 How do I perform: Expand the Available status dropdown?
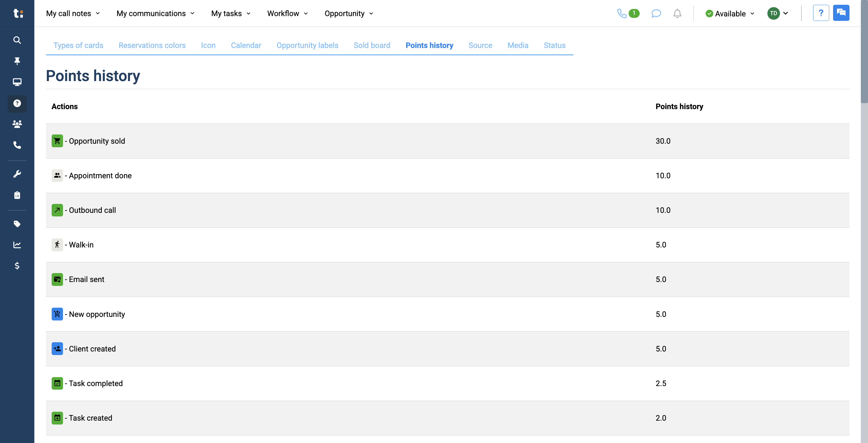click(730, 13)
